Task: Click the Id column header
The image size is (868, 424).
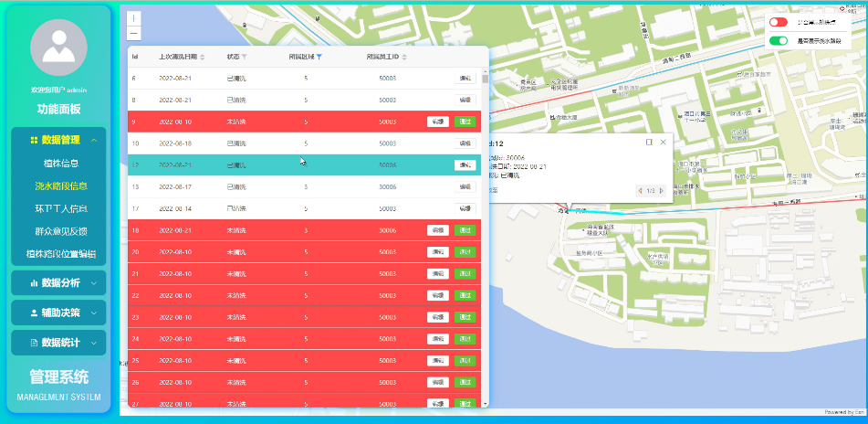Action: click(134, 57)
